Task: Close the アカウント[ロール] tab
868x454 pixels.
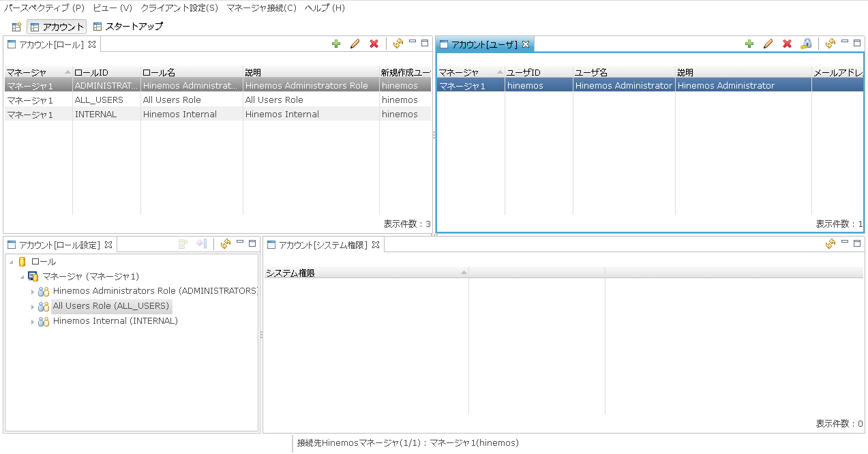Action: tap(92, 44)
